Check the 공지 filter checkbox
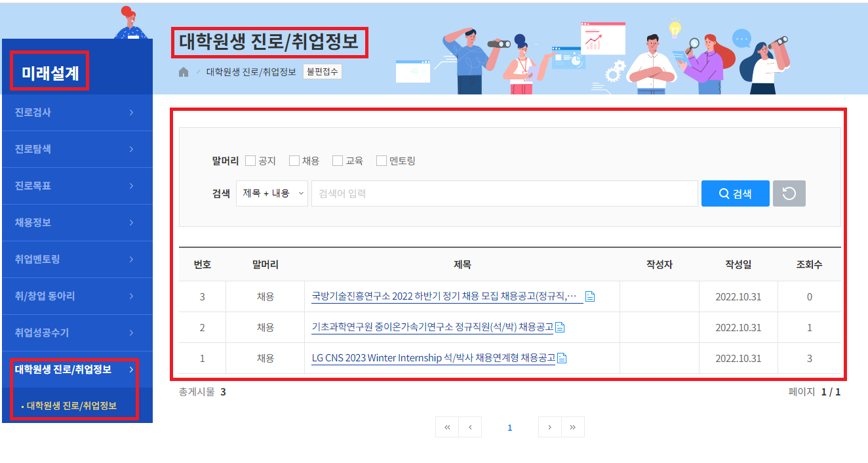This screenshot has width=868, height=463. [x=250, y=159]
